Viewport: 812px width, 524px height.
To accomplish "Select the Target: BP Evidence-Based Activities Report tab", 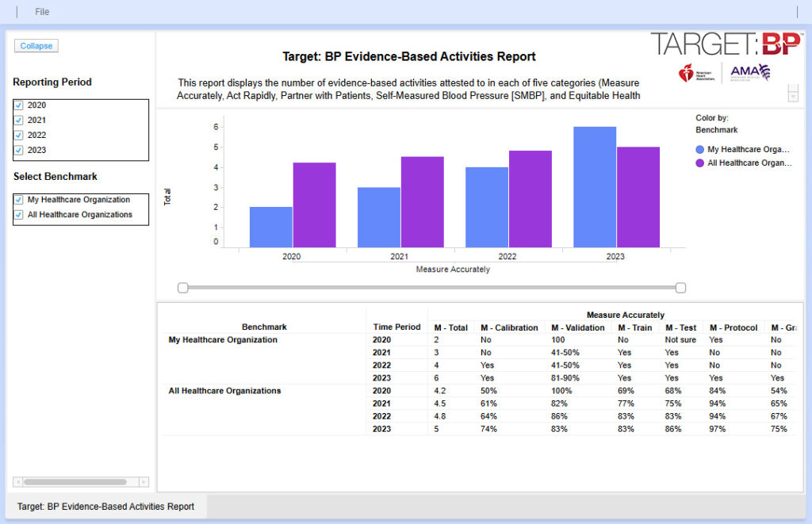I will click(x=105, y=507).
